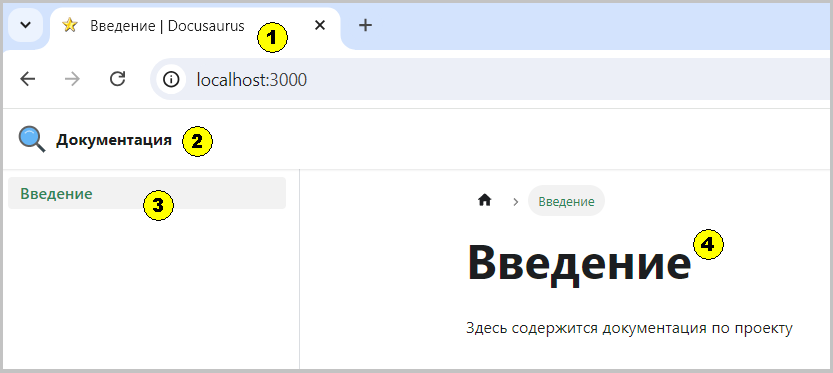This screenshot has height=373, width=833.
Task: Open the tab search dropdown arrow
Action: pos(25,25)
